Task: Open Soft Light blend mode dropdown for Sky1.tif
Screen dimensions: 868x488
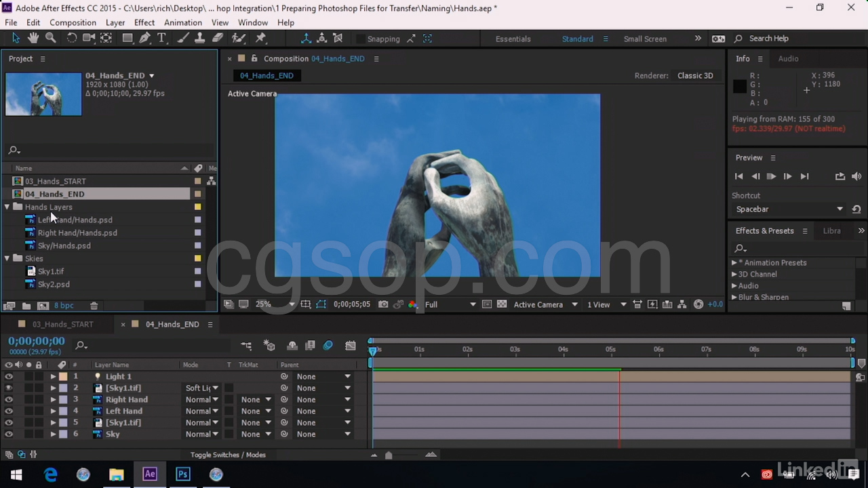Action: click(202, 388)
